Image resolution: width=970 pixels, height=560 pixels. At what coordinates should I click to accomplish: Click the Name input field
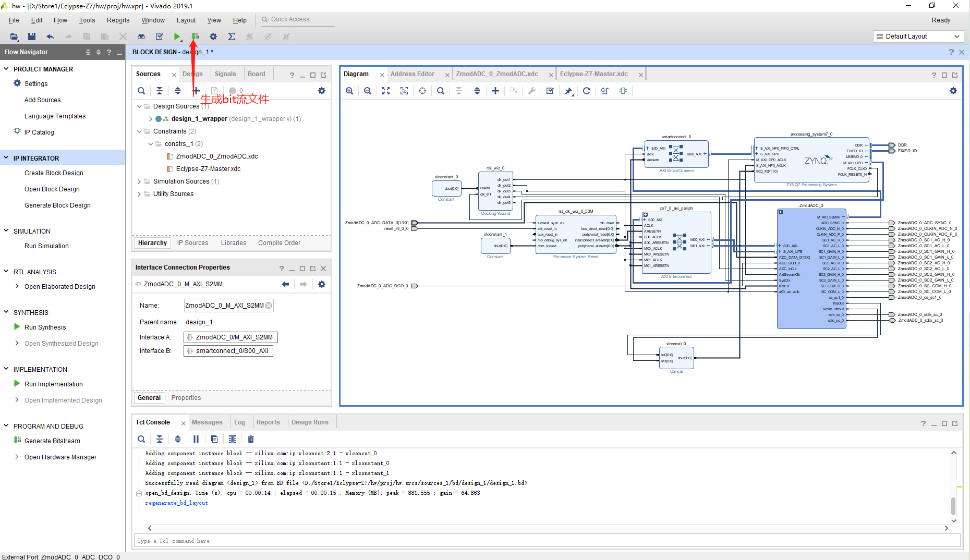point(228,306)
